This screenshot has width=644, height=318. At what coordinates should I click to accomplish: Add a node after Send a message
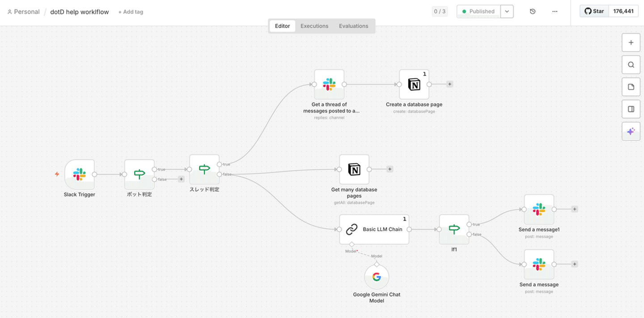[575, 264]
